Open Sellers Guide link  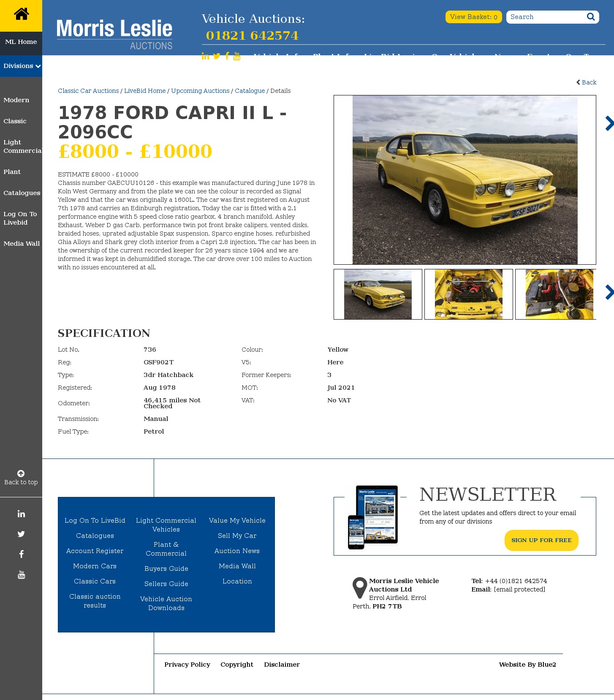tap(166, 584)
